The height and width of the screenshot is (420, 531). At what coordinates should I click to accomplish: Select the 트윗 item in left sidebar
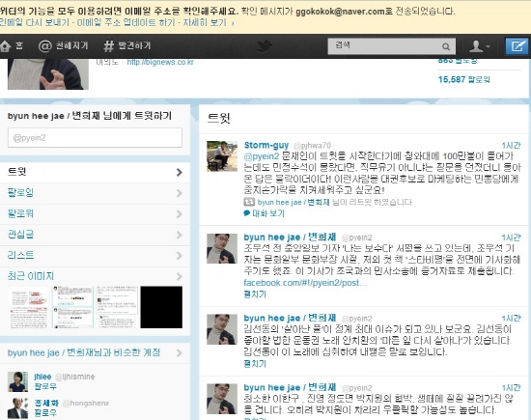point(95,173)
